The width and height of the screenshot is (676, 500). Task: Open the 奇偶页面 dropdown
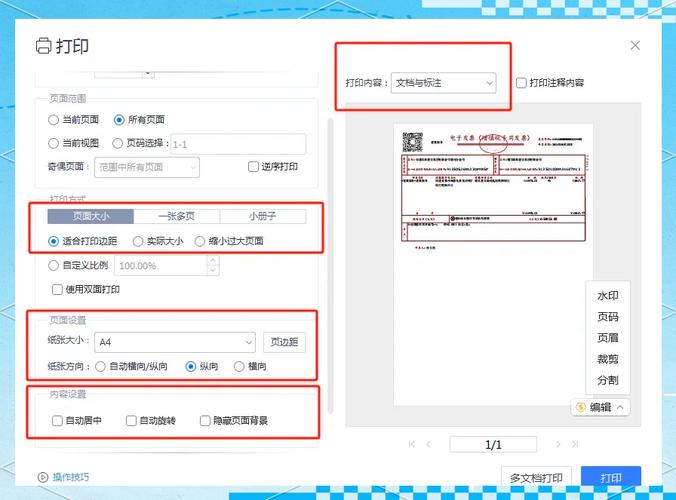click(147, 167)
